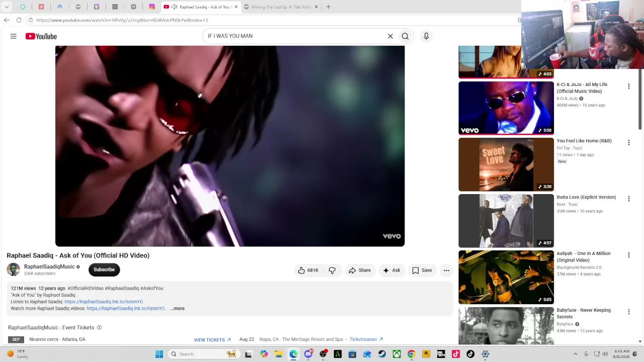644x362 pixels.
Task: Switch to Making The Cast Ep. 4 tab
Action: 282,7
